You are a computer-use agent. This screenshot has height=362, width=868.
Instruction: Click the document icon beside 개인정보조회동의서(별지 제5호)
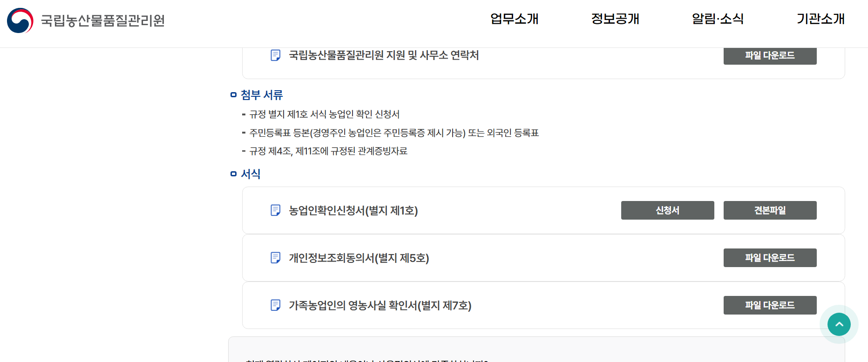(275, 258)
